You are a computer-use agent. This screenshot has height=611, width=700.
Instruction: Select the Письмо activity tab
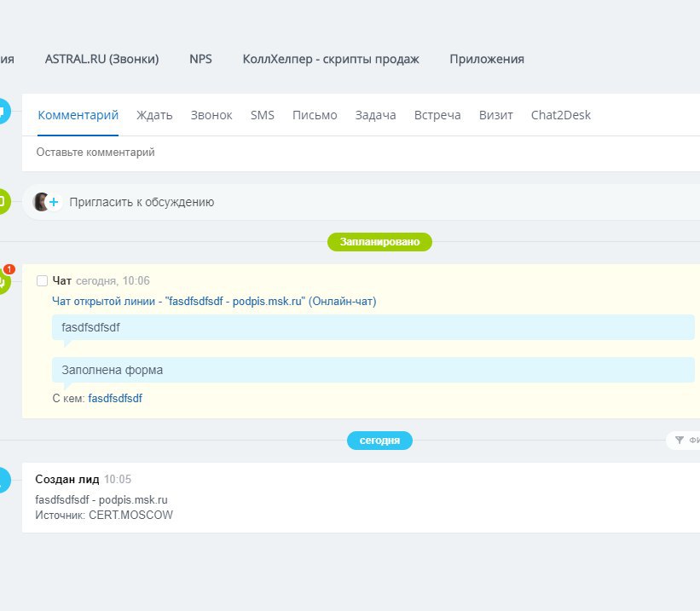(x=315, y=115)
